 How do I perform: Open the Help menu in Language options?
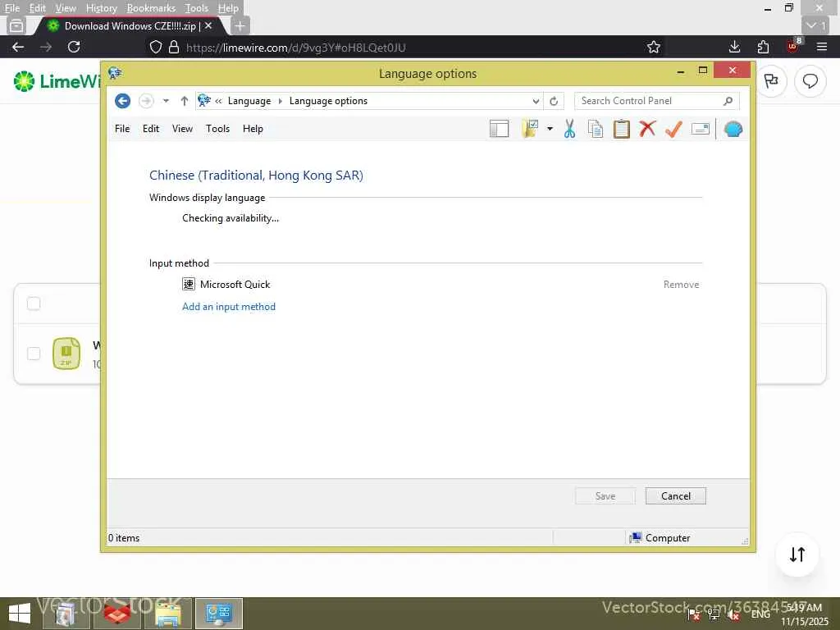point(253,129)
